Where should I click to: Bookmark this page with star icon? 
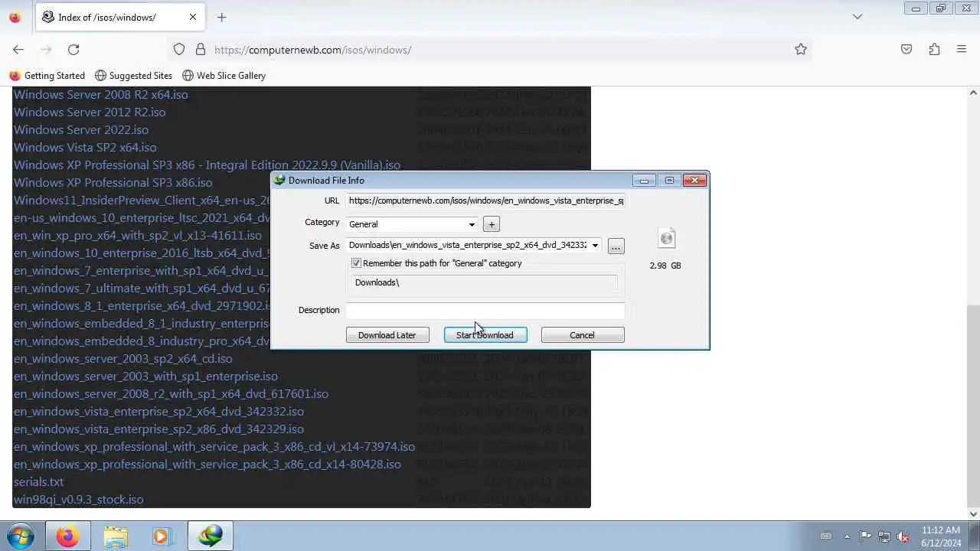pyautogui.click(x=801, y=50)
